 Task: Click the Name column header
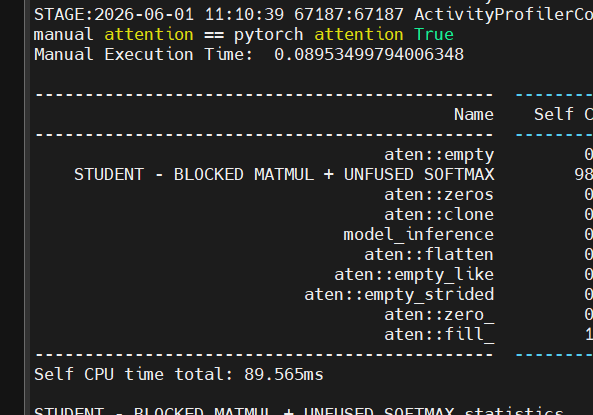473,115
